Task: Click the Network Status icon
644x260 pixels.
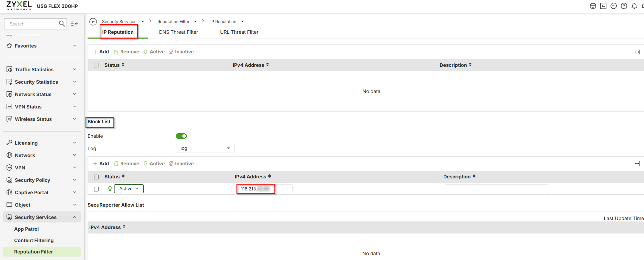Action: click(x=9, y=94)
